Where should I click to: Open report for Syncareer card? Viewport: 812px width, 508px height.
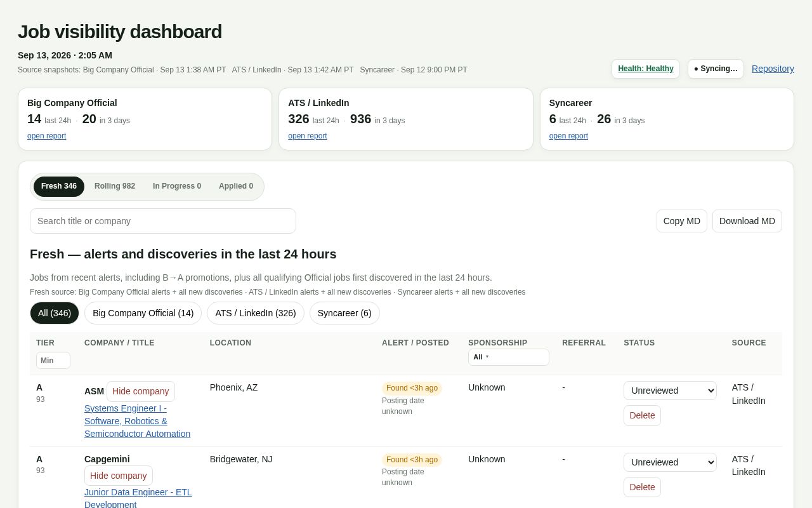point(568,136)
